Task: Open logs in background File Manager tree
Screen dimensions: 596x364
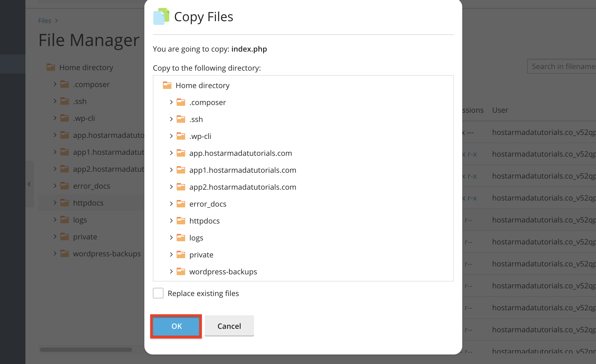Action: 80,220
